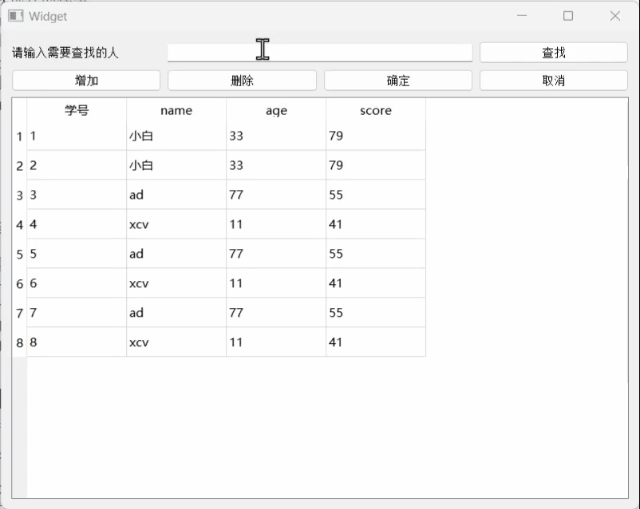This screenshot has height=509, width=640.
Task: Select 学号 cell '3' in row 3
Action: [77, 195]
